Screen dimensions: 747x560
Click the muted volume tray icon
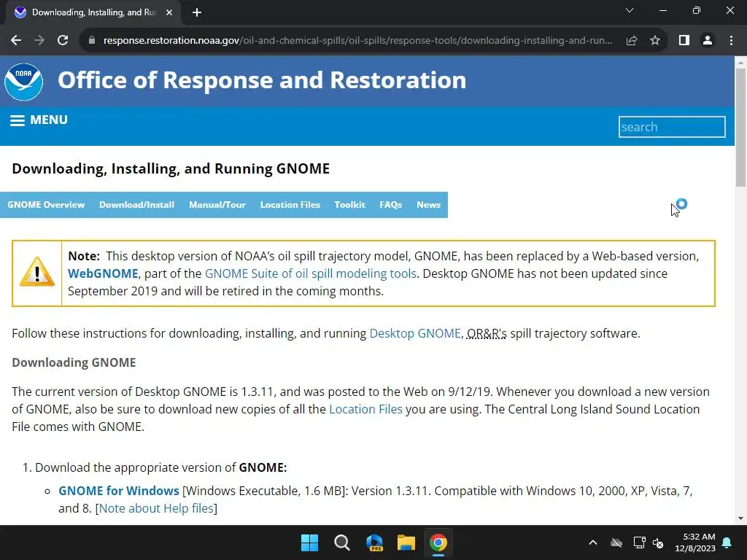pyautogui.click(x=658, y=542)
